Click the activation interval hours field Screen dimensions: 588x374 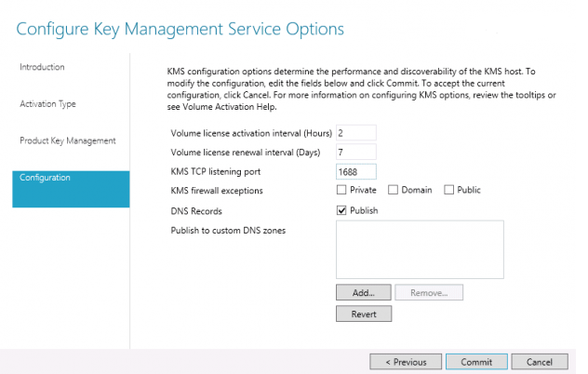pos(355,133)
